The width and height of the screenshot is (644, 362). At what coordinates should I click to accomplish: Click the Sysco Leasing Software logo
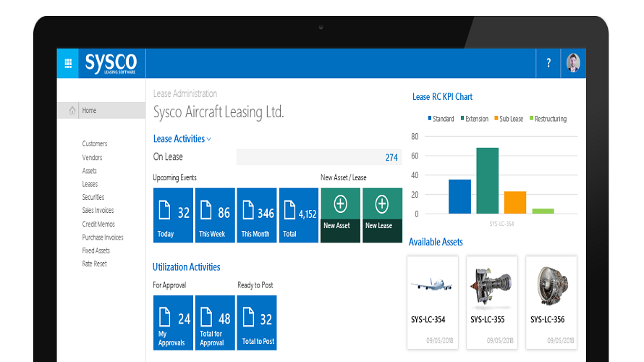click(111, 63)
